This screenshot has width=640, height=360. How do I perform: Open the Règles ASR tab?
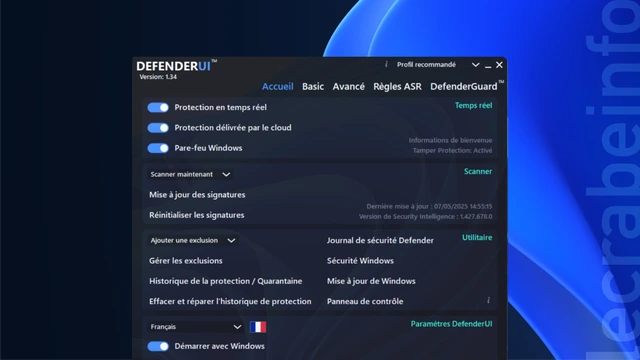coord(397,87)
